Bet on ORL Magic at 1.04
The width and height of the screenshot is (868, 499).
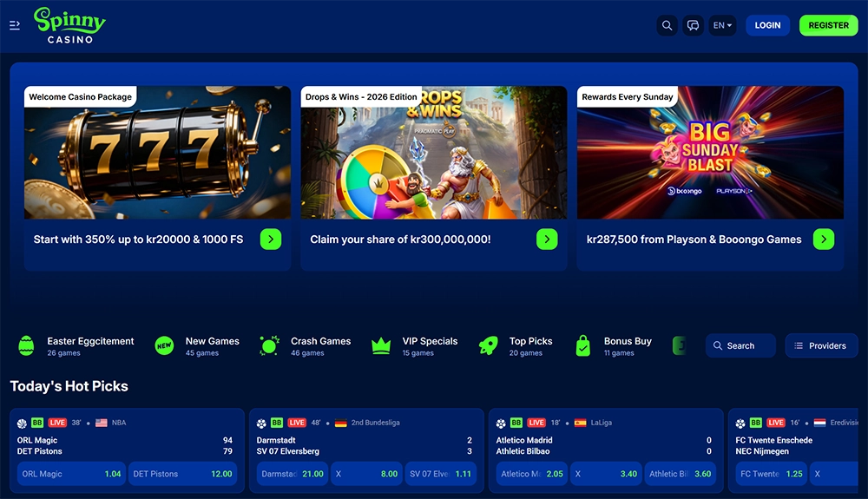(71, 474)
